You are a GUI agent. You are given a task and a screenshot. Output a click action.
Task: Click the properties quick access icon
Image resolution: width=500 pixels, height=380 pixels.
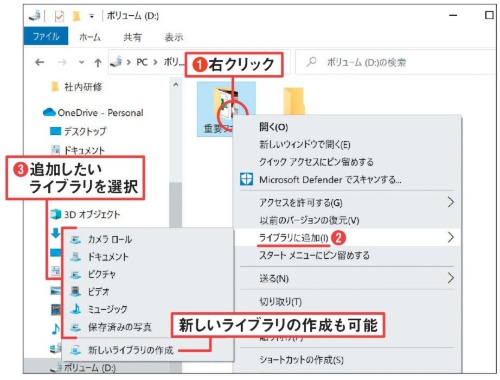click(59, 16)
